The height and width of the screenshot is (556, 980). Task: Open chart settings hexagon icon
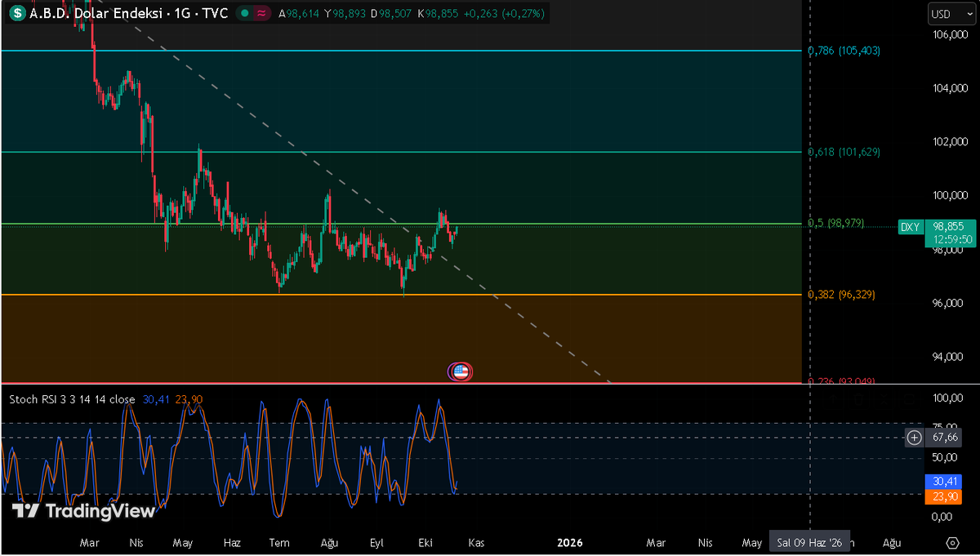952,542
